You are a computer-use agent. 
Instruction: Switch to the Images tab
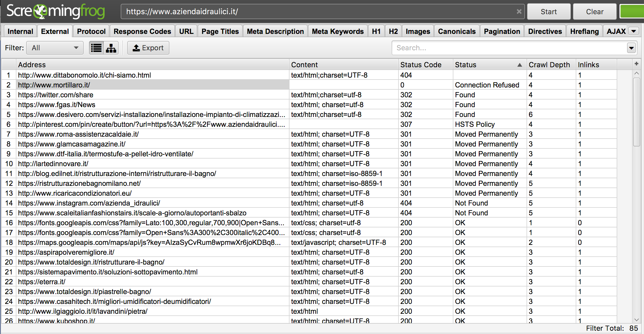418,31
